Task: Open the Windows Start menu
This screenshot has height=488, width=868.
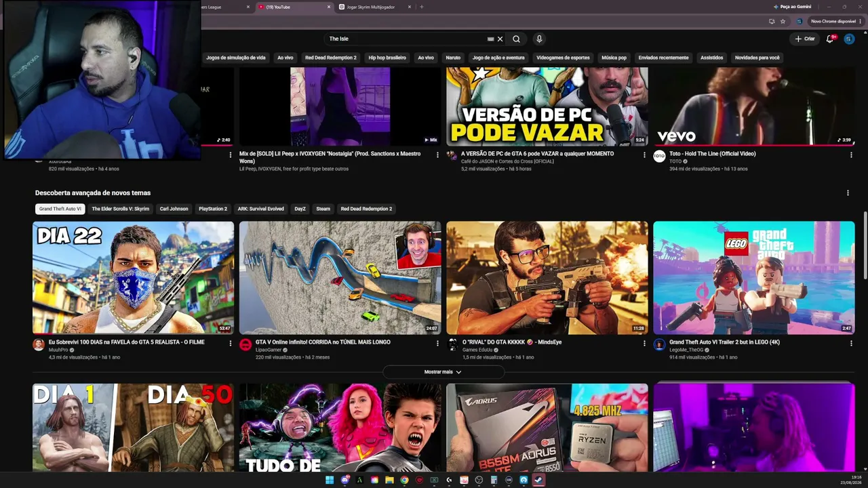Action: point(330,481)
